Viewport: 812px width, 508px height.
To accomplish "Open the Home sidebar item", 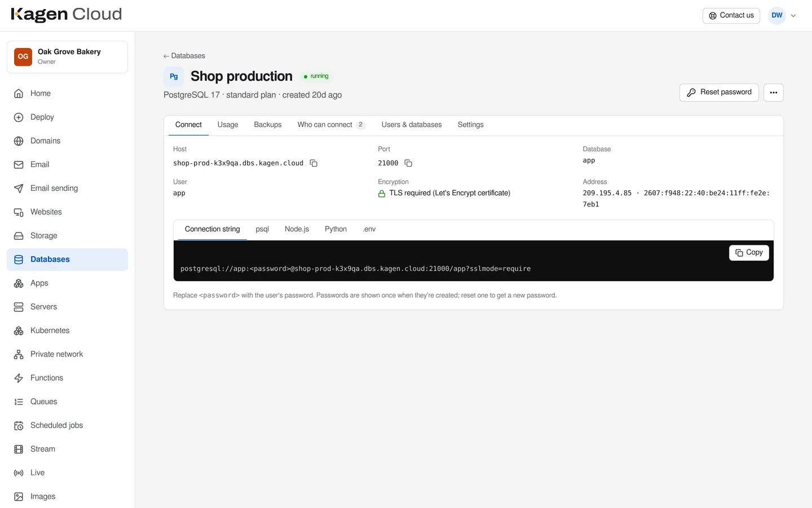I will pos(67,94).
